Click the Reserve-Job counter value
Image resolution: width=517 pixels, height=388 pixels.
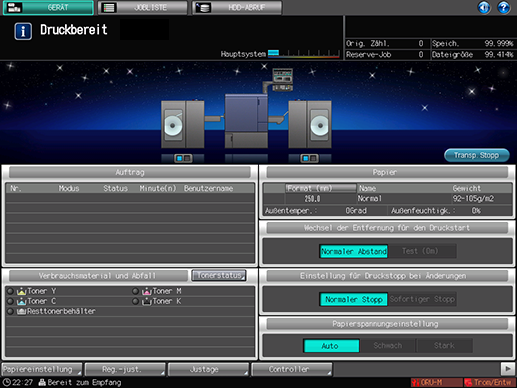tap(421, 55)
